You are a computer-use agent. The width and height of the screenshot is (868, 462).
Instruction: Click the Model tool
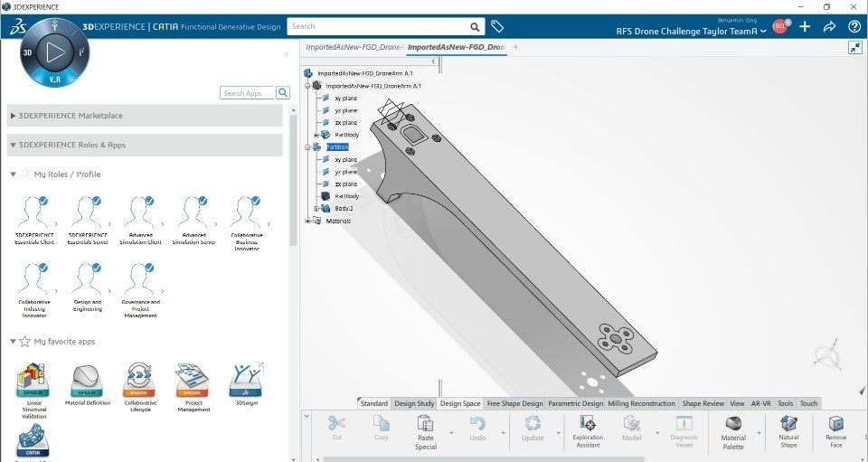pos(632,428)
